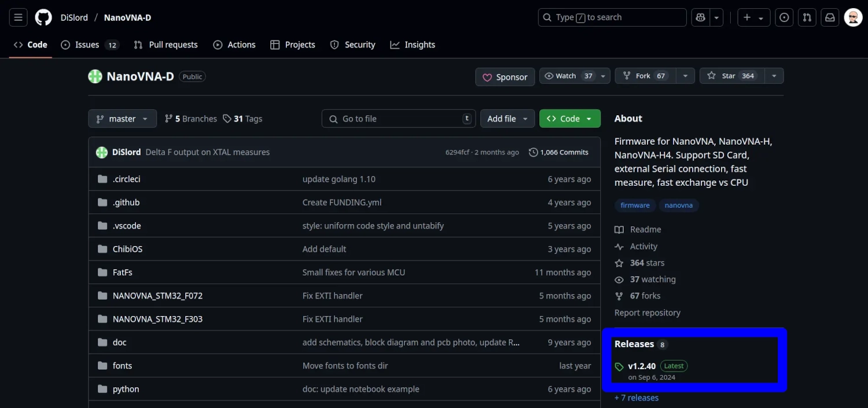Click the Sponsor button
868x408 pixels.
pyautogui.click(x=505, y=77)
